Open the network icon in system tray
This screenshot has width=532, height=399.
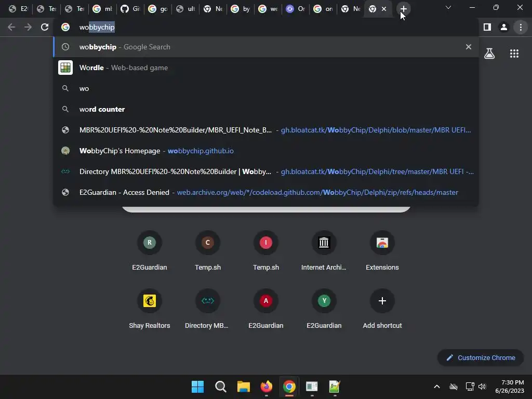(x=470, y=387)
